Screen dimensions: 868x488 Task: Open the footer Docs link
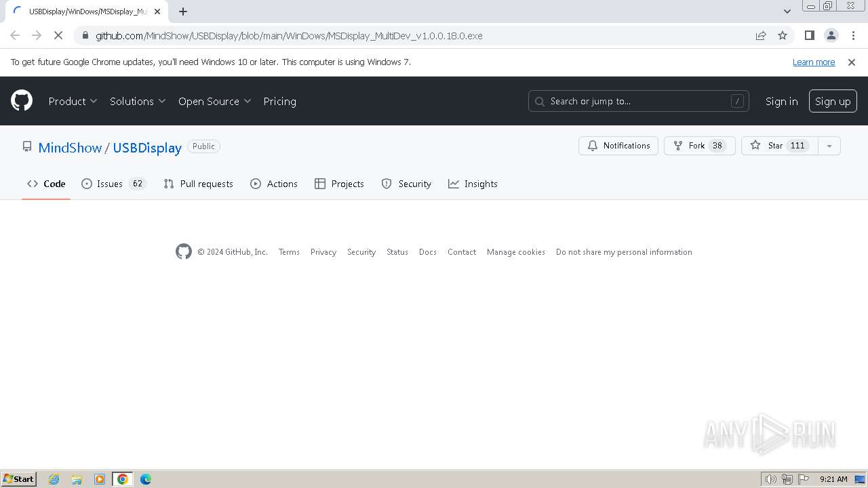coord(428,252)
